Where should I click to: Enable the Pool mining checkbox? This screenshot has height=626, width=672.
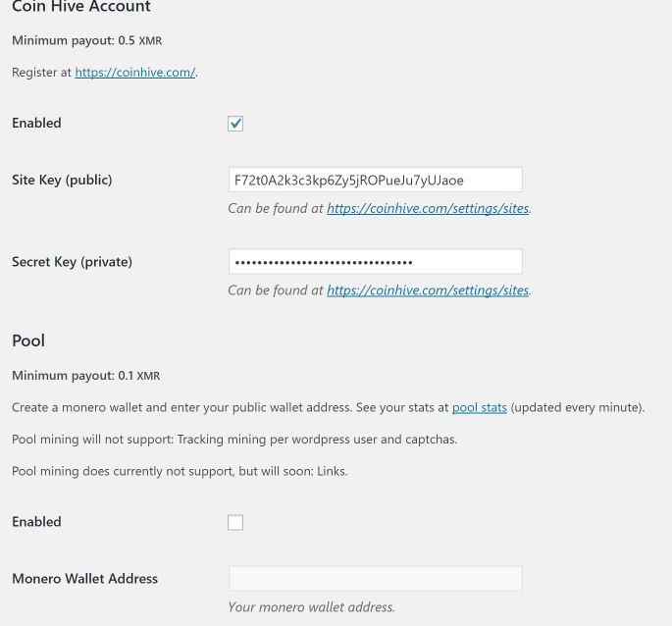(235, 522)
